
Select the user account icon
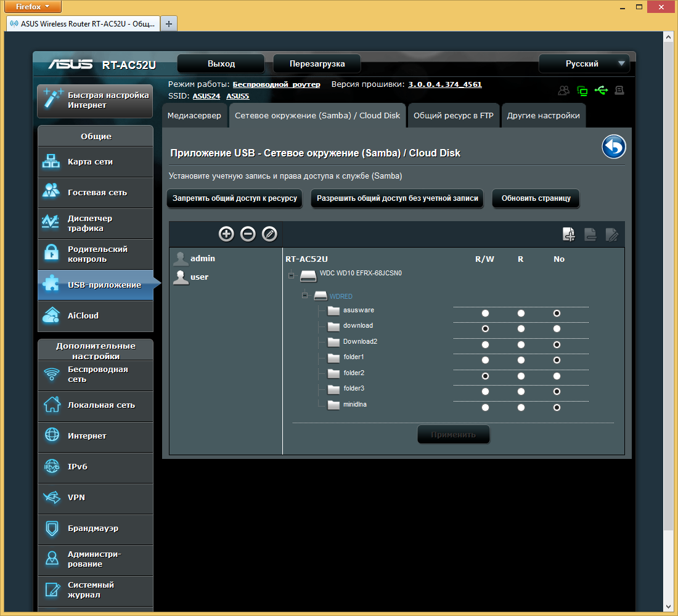click(181, 277)
